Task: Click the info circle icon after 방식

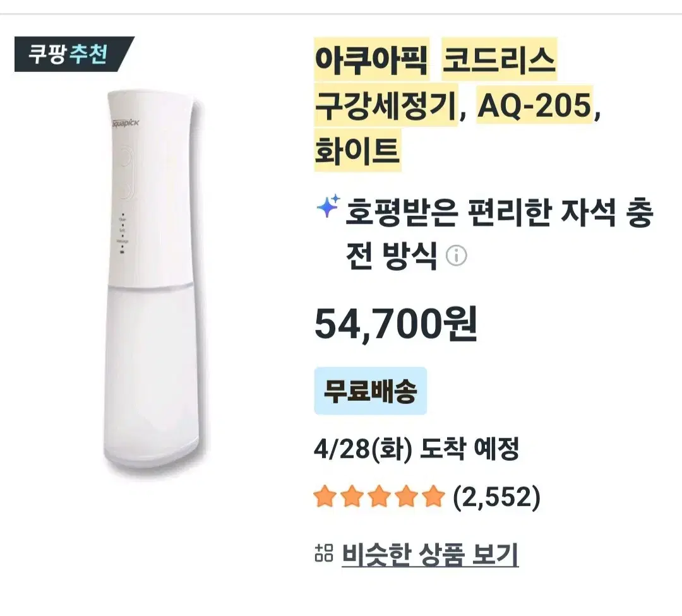Action: [x=457, y=256]
